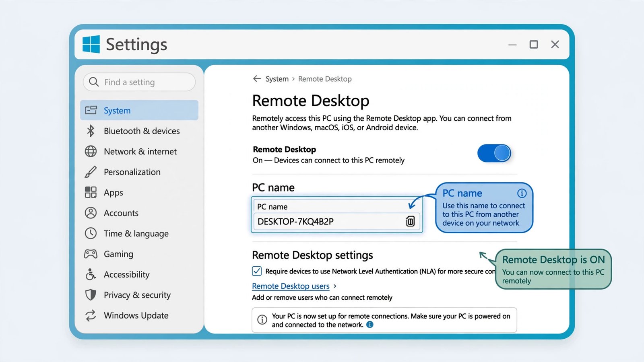The height and width of the screenshot is (362, 644).
Task: Turn off the Remote Desktop toggle switch
Action: (494, 153)
